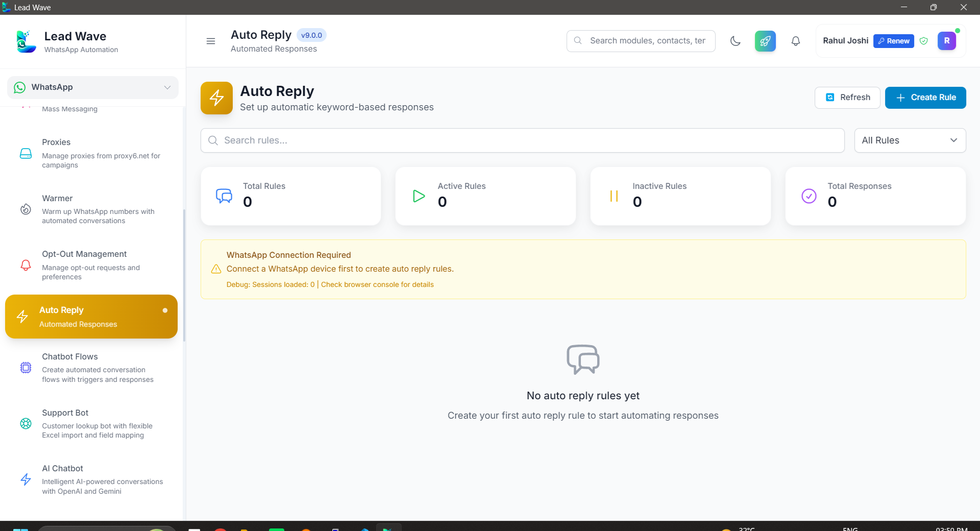Image resolution: width=980 pixels, height=531 pixels.
Task: Click the WhatsApp logo icon in sidebar
Action: point(19,87)
